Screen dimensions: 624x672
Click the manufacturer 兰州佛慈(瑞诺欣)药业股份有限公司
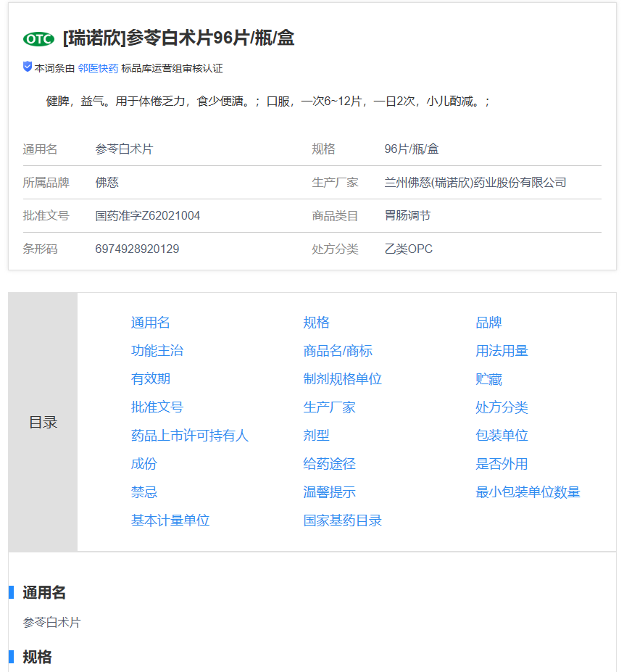pos(475,183)
